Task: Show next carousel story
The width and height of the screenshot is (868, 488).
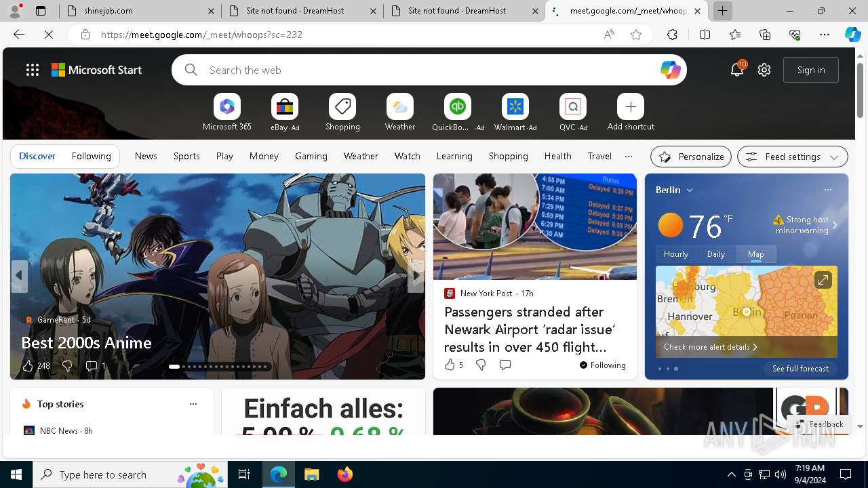Action: (416, 276)
